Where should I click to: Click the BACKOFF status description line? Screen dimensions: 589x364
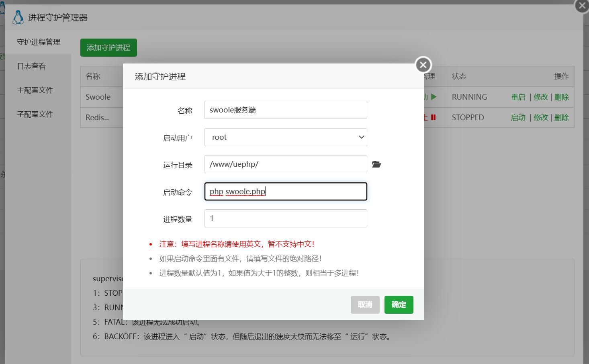pos(242,336)
